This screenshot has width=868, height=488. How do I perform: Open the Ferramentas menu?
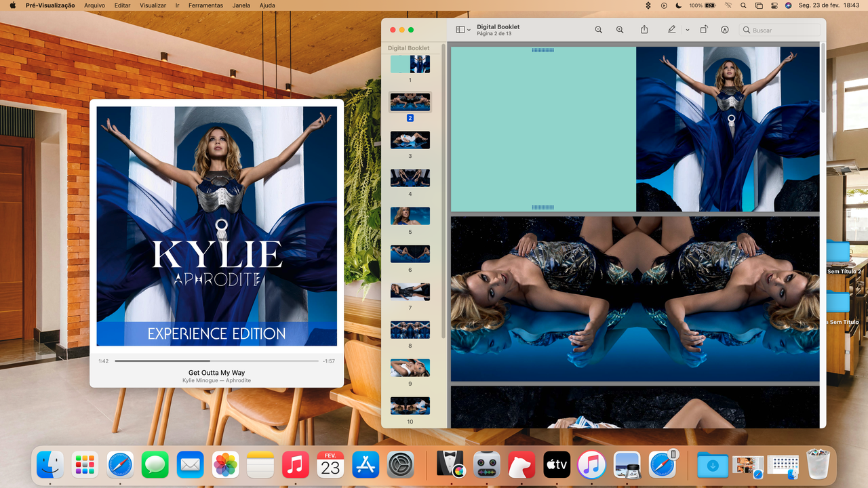click(205, 5)
